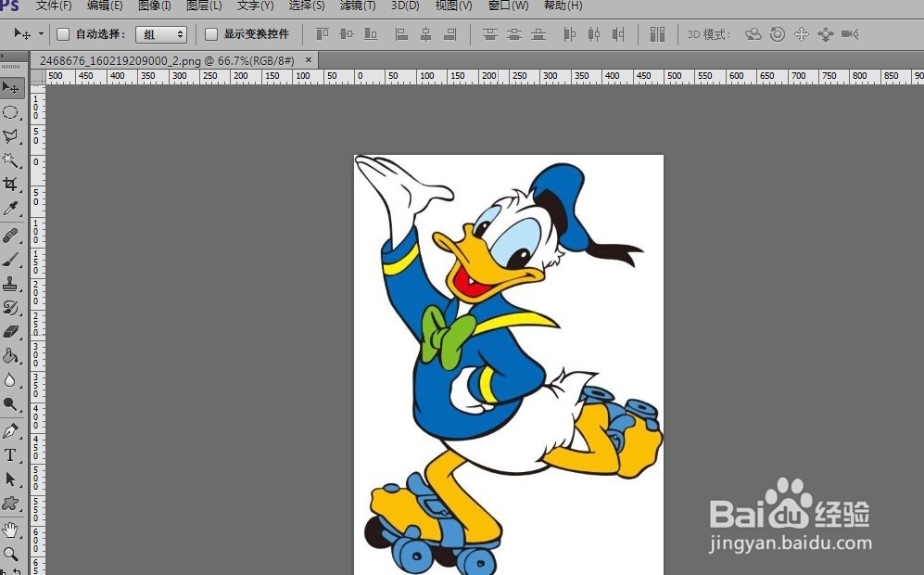Viewport: 924px width, 575px height.
Task: Click 3D Pan mode icon
Action: pyautogui.click(x=802, y=34)
